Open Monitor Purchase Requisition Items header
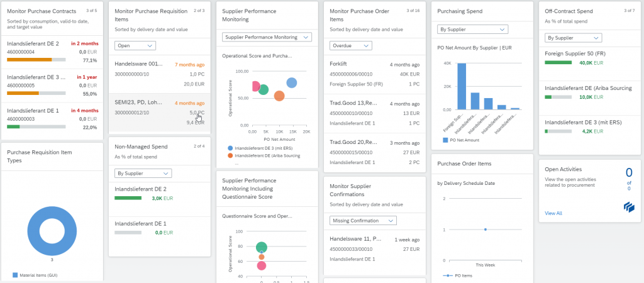The width and height of the screenshot is (644, 283). coord(159,18)
